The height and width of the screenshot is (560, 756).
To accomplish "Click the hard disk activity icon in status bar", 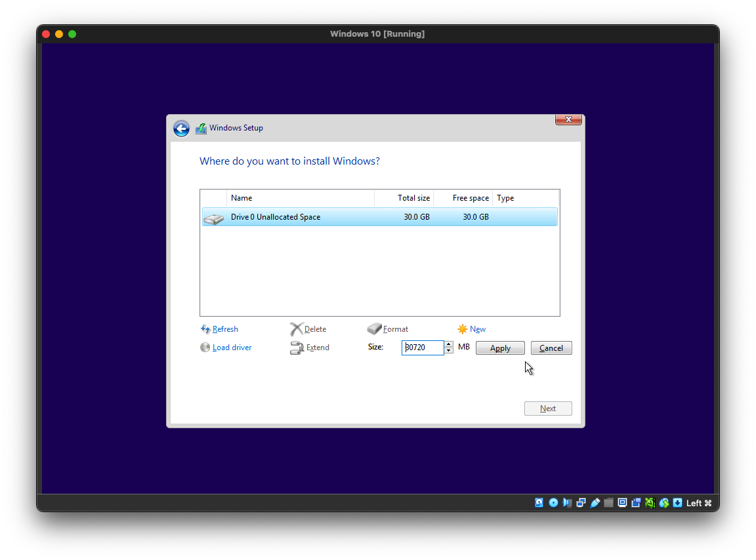I will point(539,503).
